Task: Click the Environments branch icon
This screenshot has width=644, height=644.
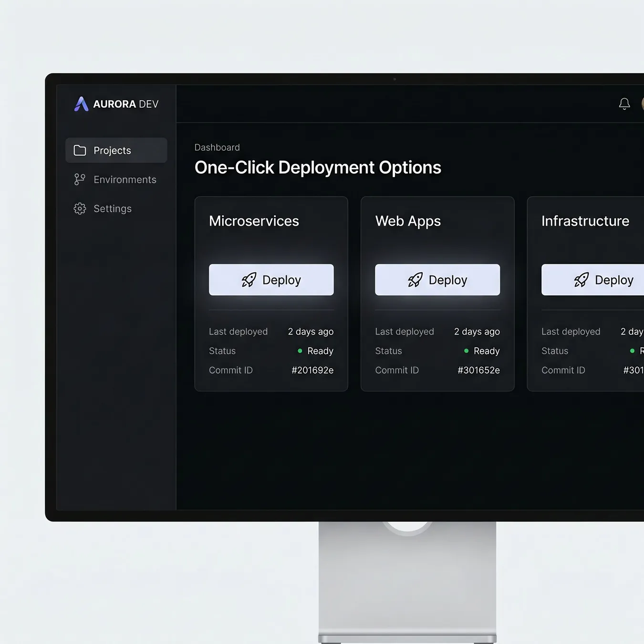Action: pyautogui.click(x=80, y=179)
